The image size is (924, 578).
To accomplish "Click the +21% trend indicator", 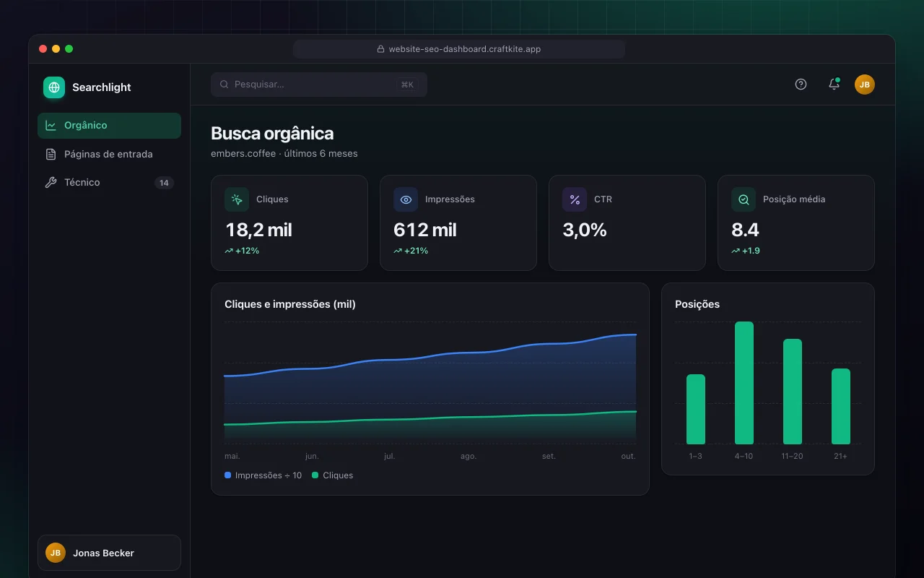I will 411,251.
